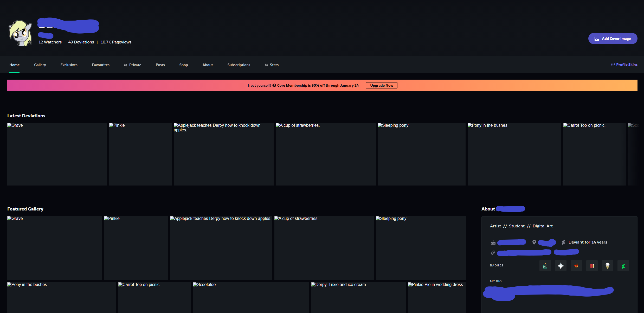The width and height of the screenshot is (644, 313).
Task: Open A cup of strawberries in Latest Deviations
Action: tap(326, 154)
